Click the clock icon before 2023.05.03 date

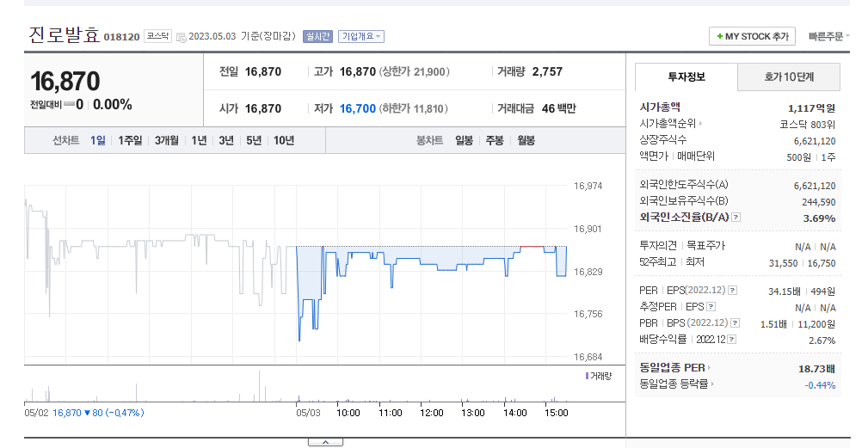click(181, 37)
